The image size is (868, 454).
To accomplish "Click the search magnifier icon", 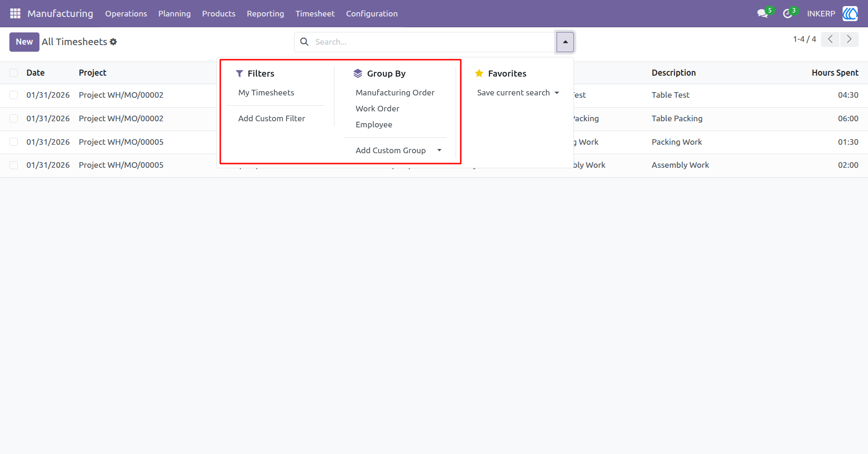I will tap(304, 42).
